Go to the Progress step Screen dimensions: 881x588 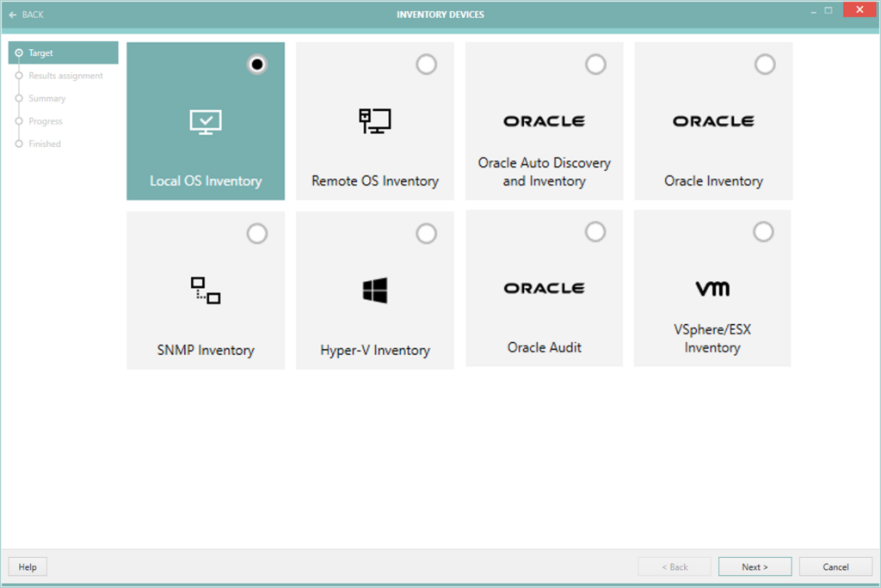pyautogui.click(x=46, y=121)
